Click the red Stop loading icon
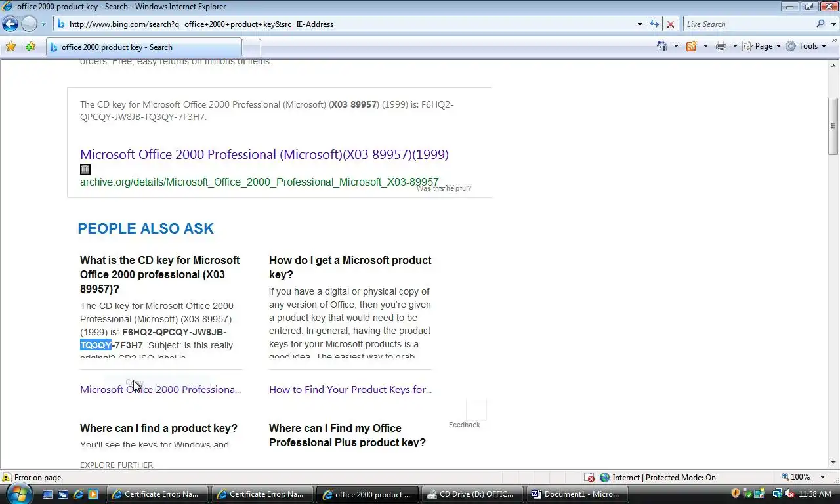 coord(670,24)
